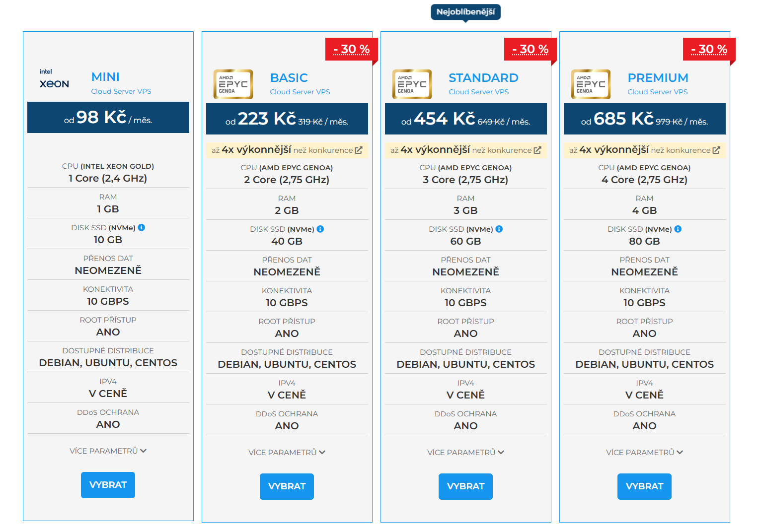Click the AMD EPYC Genoa logo on BASIC plan
Screen dimensions: 758x532
tap(233, 84)
